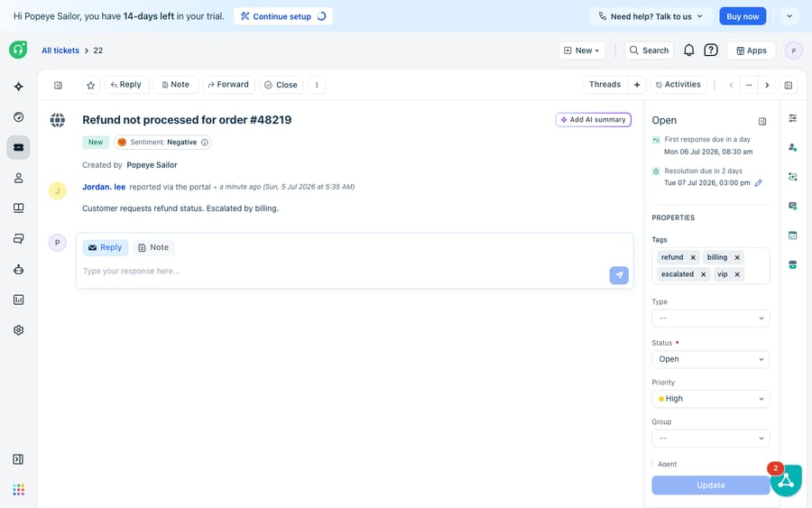Open the ticket navigation ellipsis menu
This screenshot has height=508, width=812.
(x=749, y=85)
